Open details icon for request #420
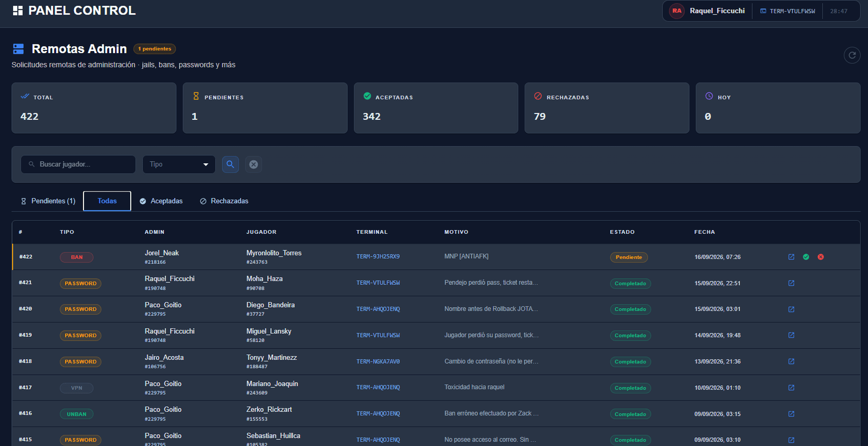The width and height of the screenshot is (868, 446). (x=791, y=309)
